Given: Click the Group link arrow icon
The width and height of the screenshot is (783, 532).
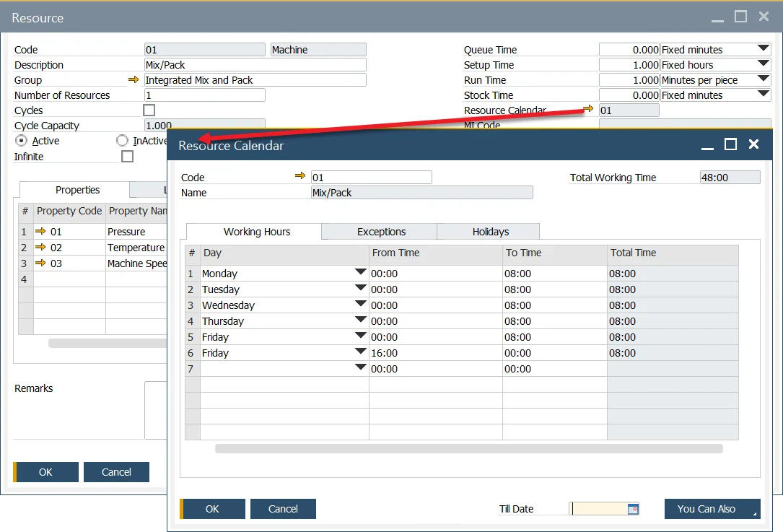Looking at the screenshot, I should click(x=133, y=80).
